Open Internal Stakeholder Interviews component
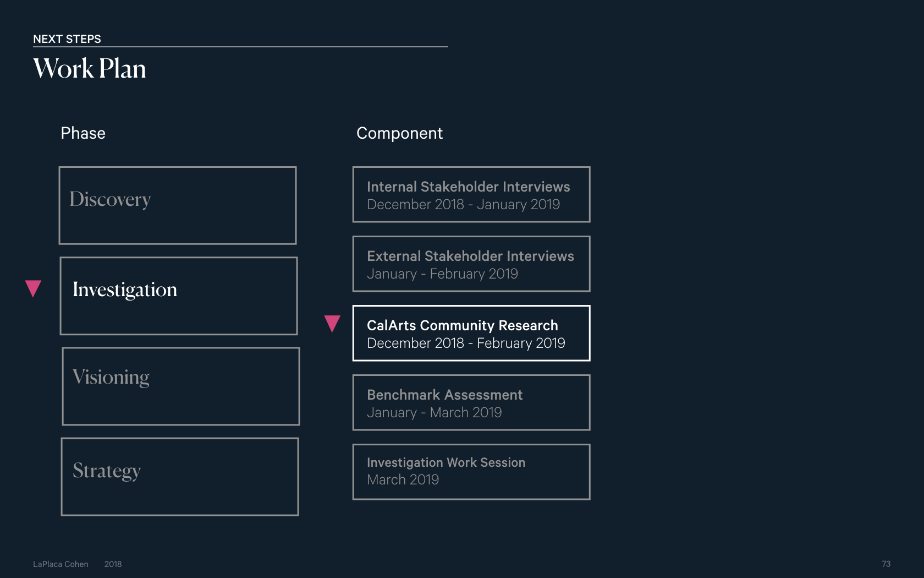The image size is (924, 578). (x=471, y=194)
